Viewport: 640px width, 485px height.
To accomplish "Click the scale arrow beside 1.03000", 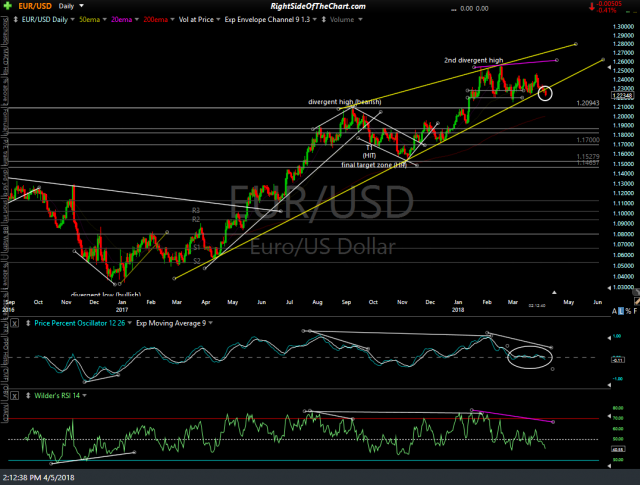I will point(609,287).
